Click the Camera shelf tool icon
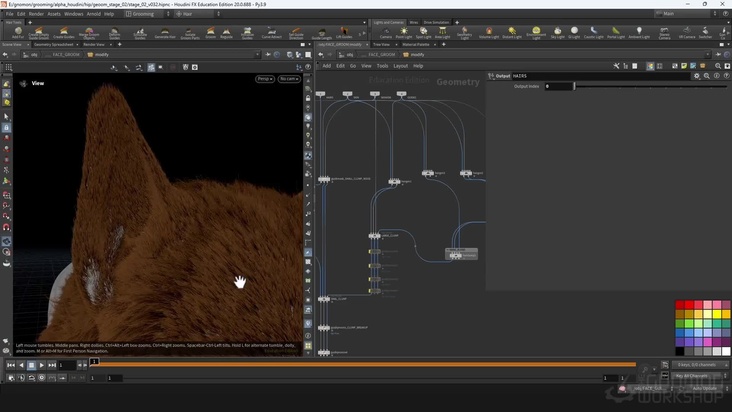This screenshot has height=412, width=732. (x=386, y=33)
